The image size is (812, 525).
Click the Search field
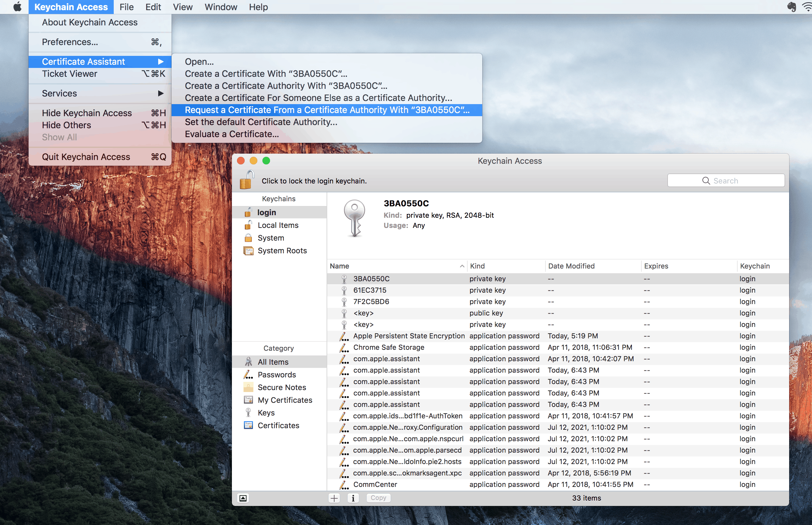point(726,181)
